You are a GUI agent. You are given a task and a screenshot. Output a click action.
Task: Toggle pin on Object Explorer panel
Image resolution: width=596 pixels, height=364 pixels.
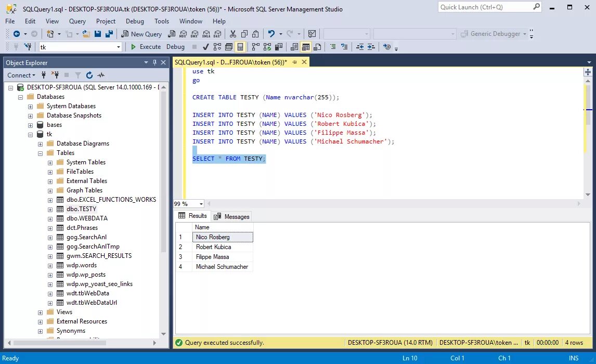coord(154,62)
